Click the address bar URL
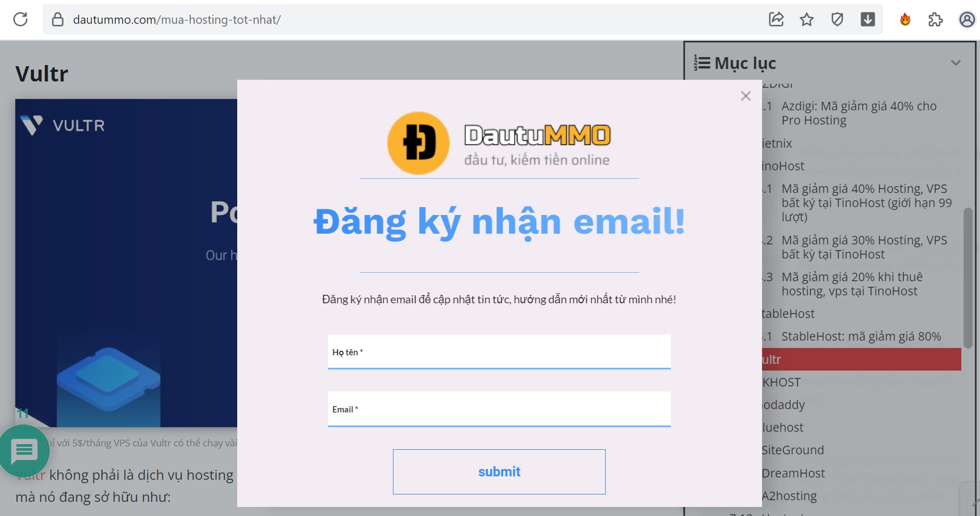 click(177, 20)
